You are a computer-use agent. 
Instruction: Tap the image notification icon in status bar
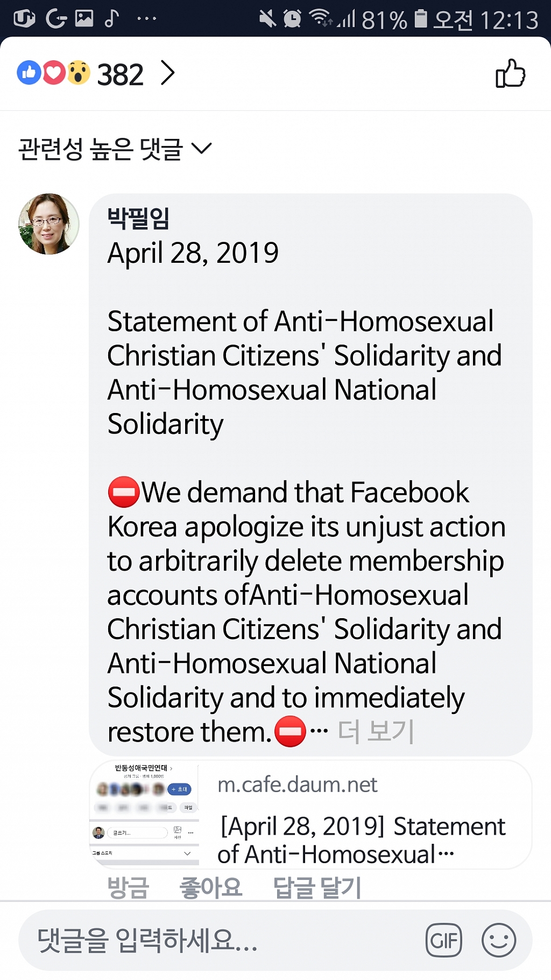tap(84, 18)
